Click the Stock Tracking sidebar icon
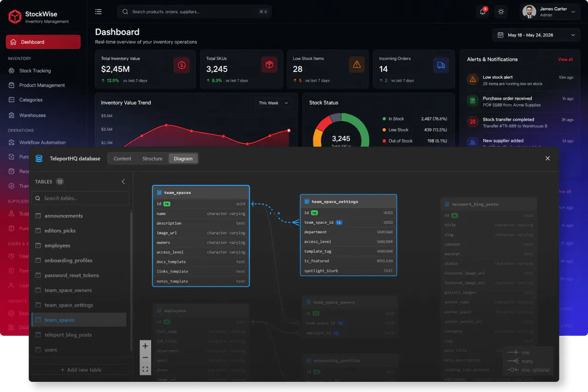Image resolution: width=588 pixels, height=392 pixels. 12,71
